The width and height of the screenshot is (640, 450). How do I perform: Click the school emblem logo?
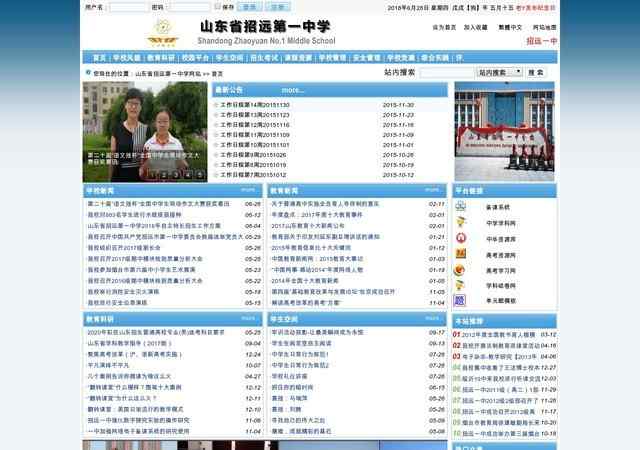pos(163,33)
